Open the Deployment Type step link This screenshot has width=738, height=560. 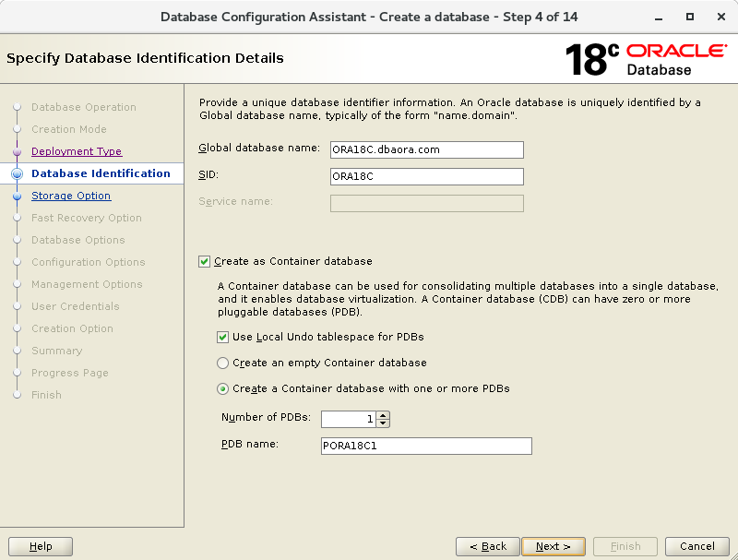[77, 151]
